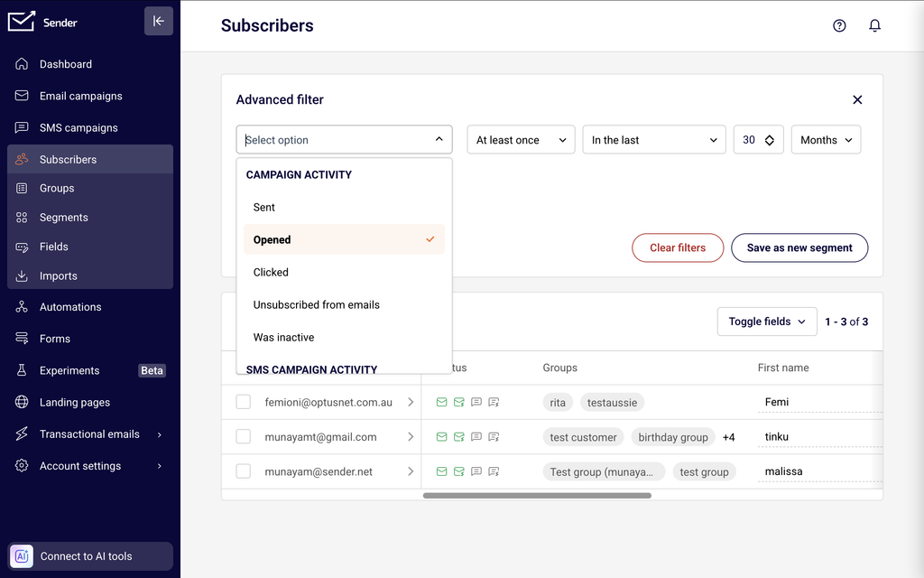Expand Account settings submenu arrow
924x578 pixels.
click(160, 467)
